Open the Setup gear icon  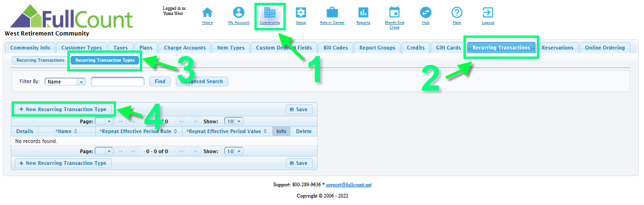[x=301, y=13]
